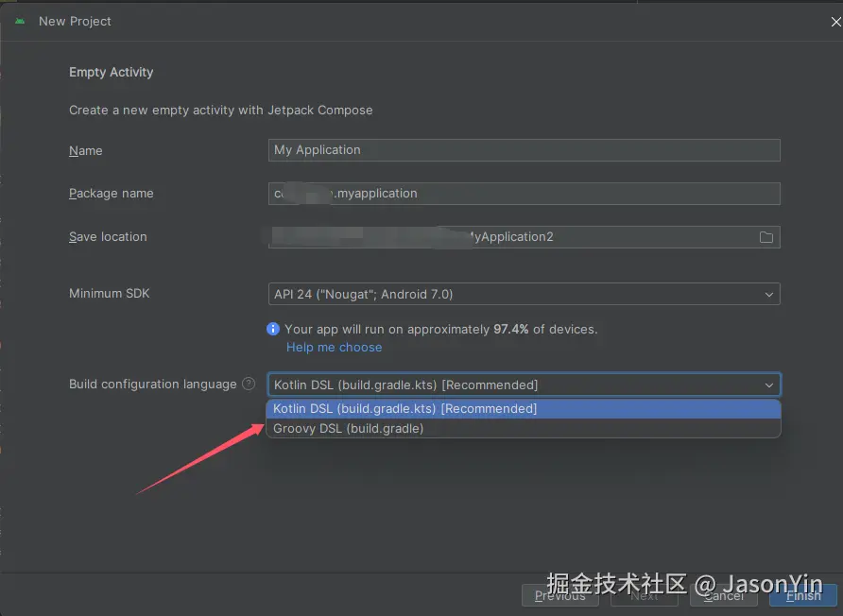Click the Jetpack Compose description text

220,111
